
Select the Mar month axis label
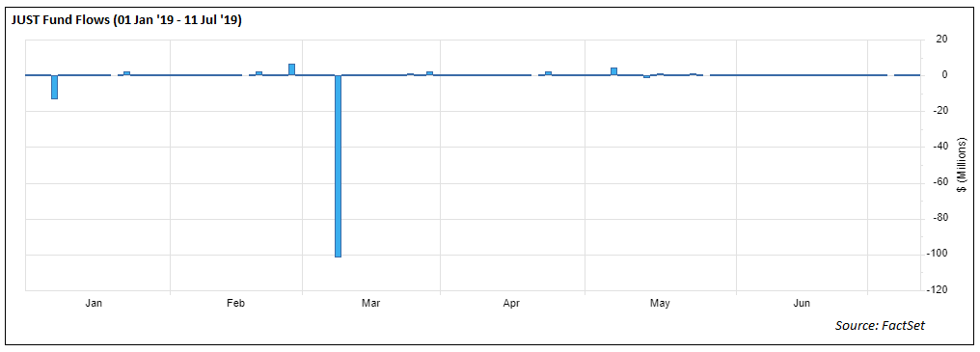point(370,304)
